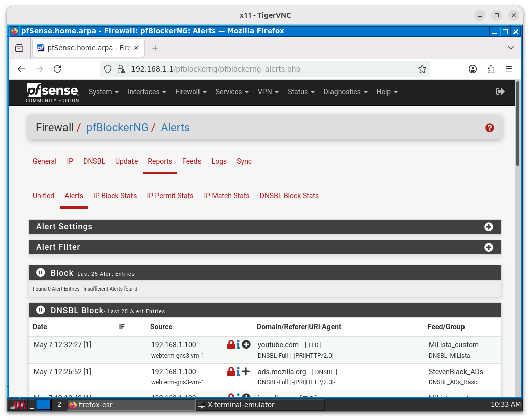530x420 pixels.
Task: Click the Alerts breadcrumb link
Action: pyautogui.click(x=175, y=128)
